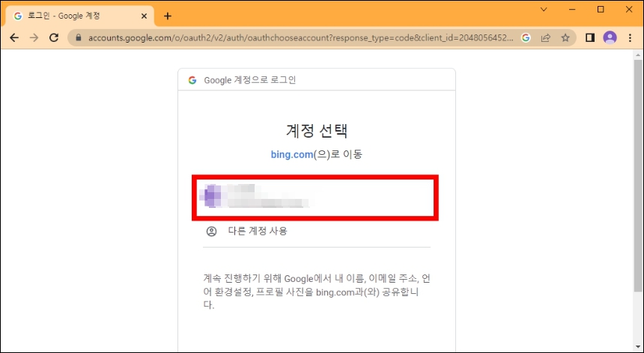Click the forward navigation arrow
The image size is (644, 353).
coord(34,38)
